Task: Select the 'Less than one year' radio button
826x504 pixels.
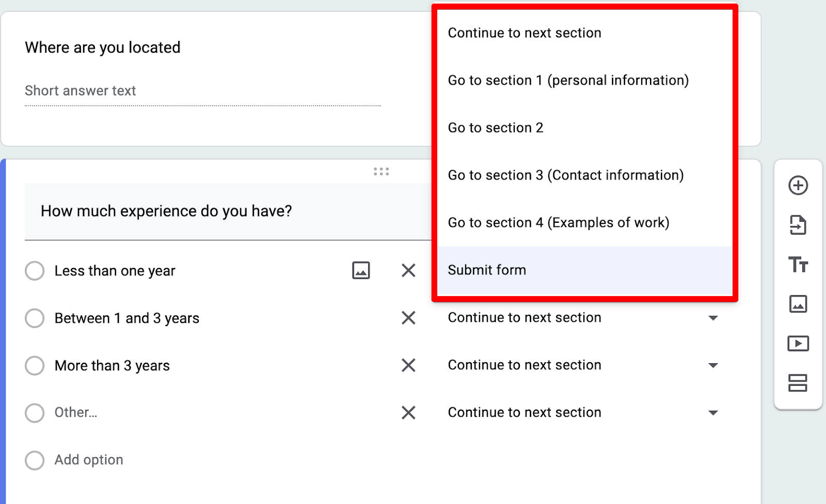Action: click(34, 270)
